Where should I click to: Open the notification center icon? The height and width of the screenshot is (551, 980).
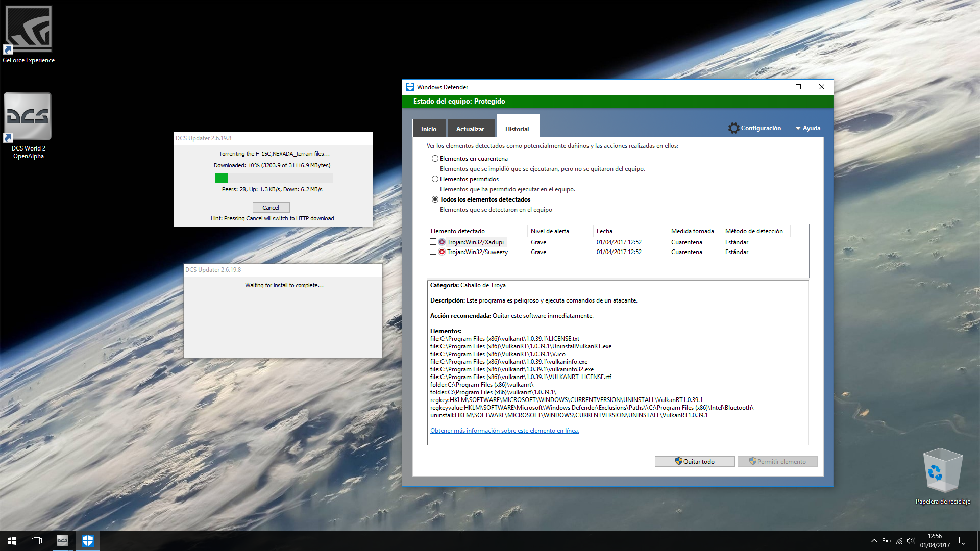(x=963, y=541)
